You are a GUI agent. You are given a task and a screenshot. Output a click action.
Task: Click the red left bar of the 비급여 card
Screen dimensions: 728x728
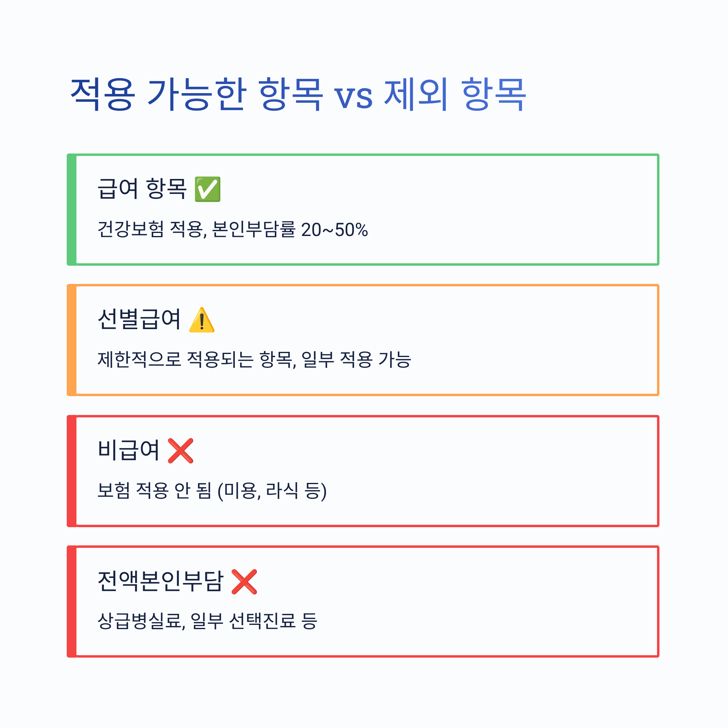72,471
